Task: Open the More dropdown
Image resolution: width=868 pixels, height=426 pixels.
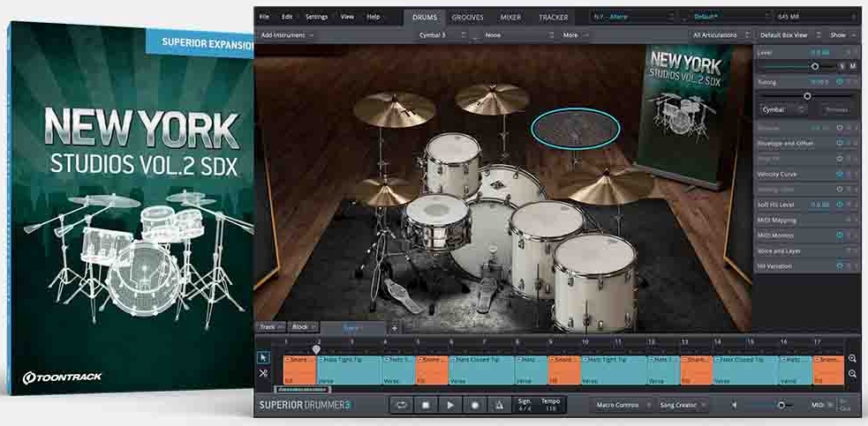Action: 575,35
